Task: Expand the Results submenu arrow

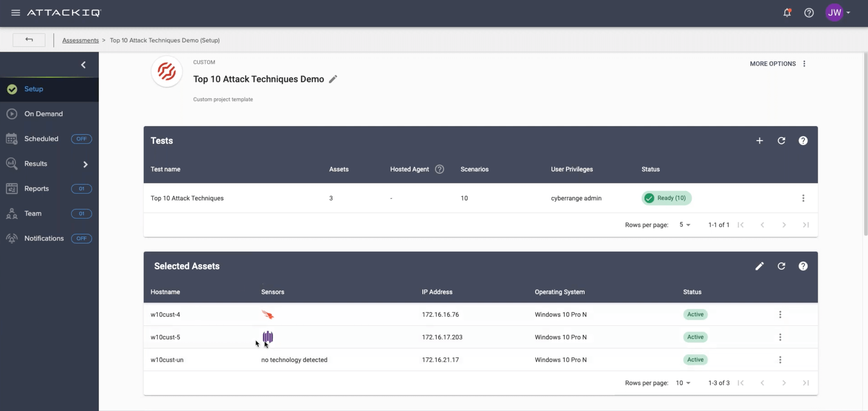Action: point(85,164)
